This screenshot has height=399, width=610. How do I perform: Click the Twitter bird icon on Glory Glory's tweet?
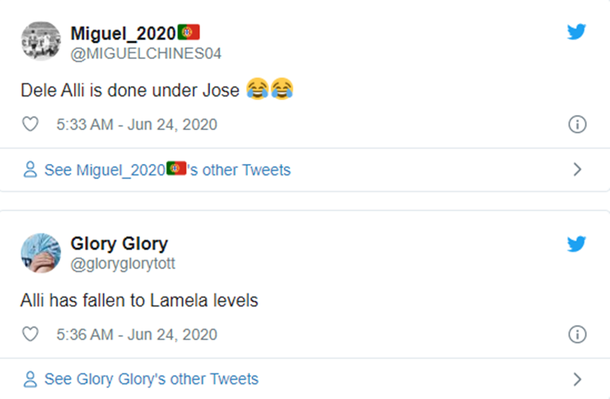(576, 244)
